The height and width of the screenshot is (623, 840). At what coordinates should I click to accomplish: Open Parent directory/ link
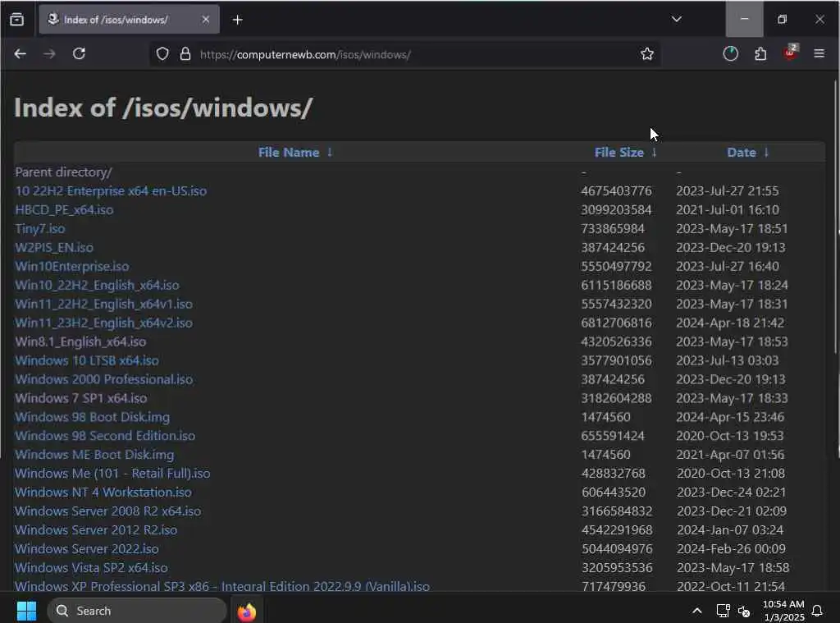tap(63, 172)
